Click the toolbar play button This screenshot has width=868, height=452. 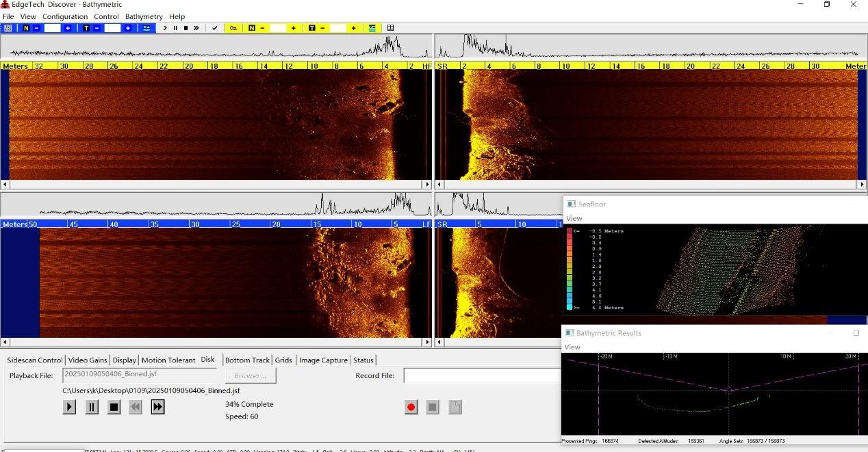click(x=165, y=28)
